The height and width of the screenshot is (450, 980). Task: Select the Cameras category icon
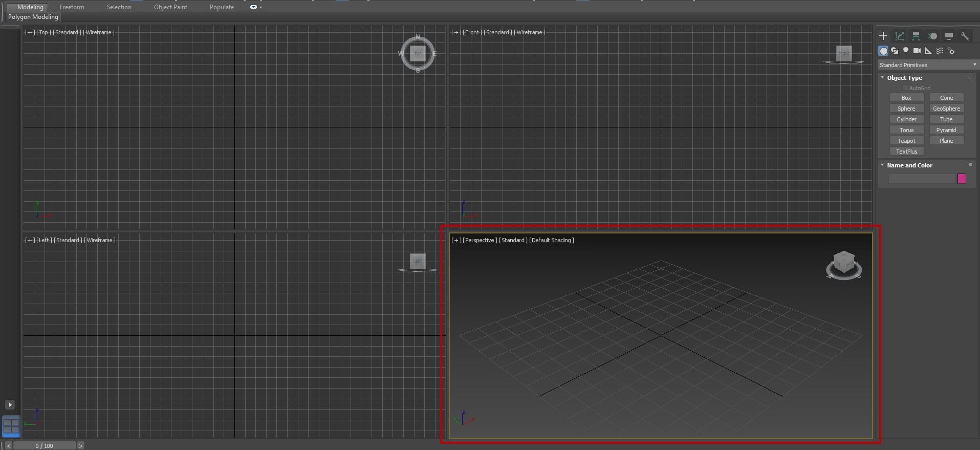pos(917,51)
